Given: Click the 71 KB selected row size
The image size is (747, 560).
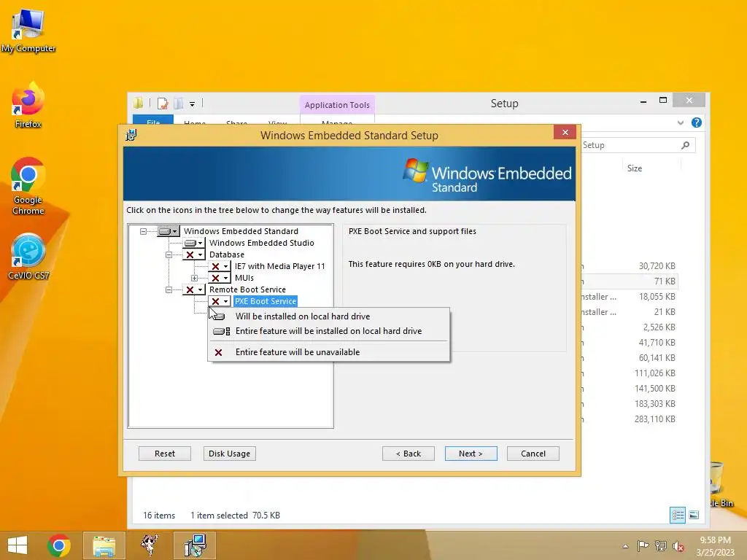Looking at the screenshot, I should coord(665,281).
